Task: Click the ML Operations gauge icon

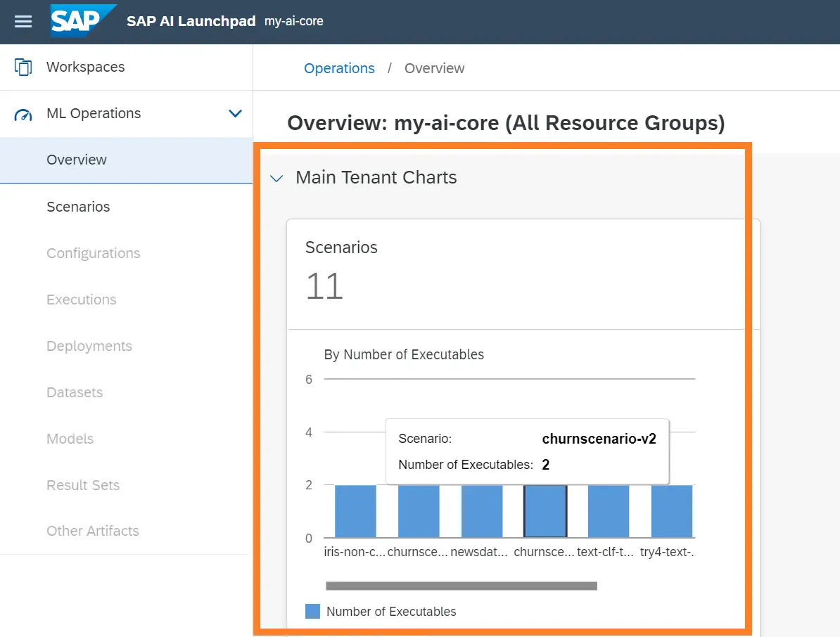Action: 23,114
